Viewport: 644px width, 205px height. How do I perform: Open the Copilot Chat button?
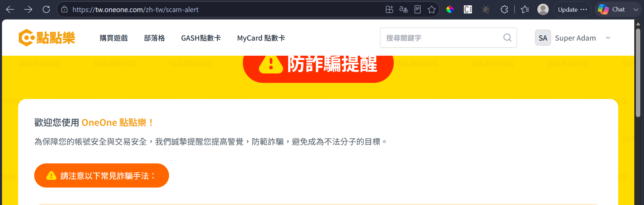(612, 9)
